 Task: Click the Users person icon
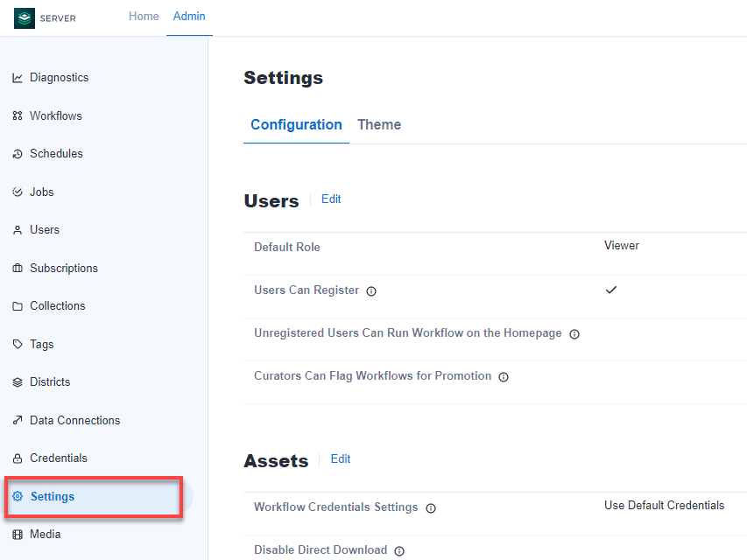[18, 230]
